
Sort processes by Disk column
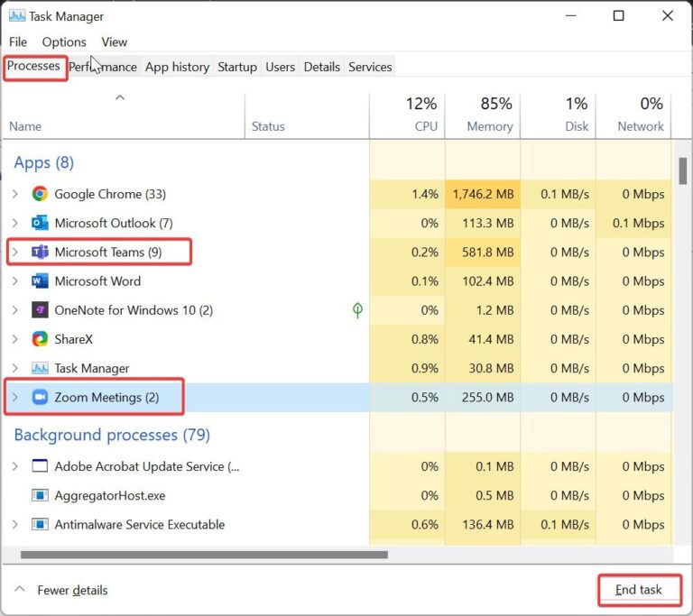(559, 115)
